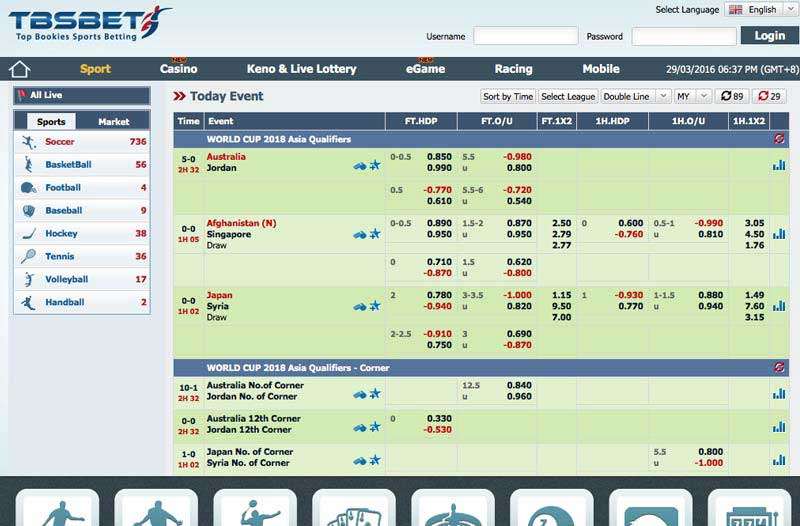View statistics chart for Japan vs Syria
The height and width of the screenshot is (526, 800).
(779, 306)
